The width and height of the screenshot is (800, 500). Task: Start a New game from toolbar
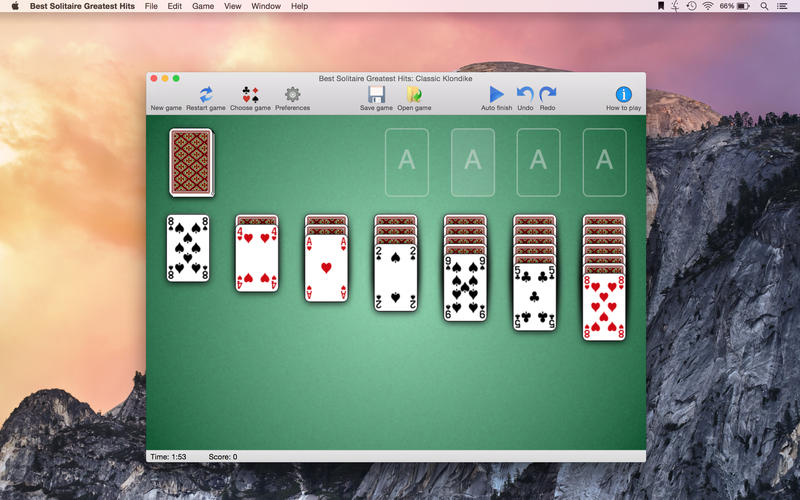tap(166, 108)
